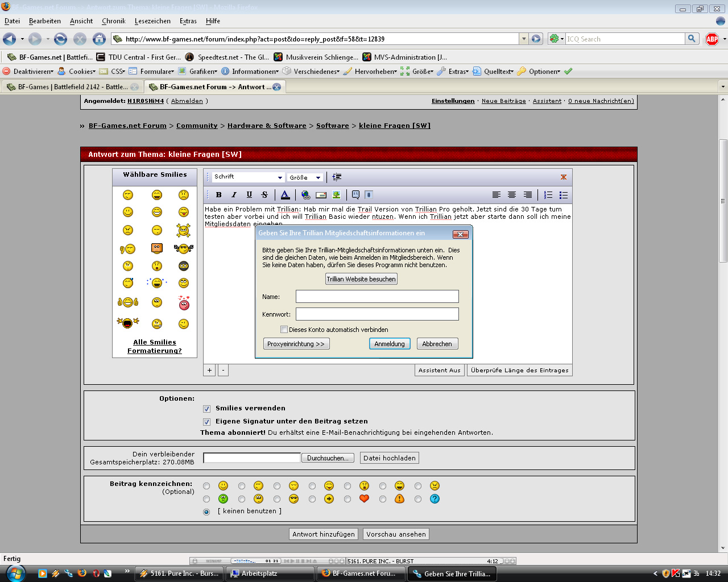Image resolution: width=728 pixels, height=582 pixels.
Task: Underline text with the U icon
Action: tap(249, 195)
